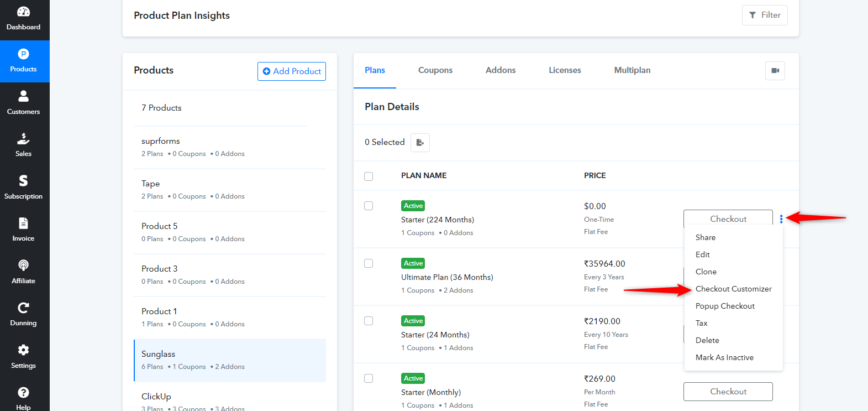Image resolution: width=868 pixels, height=411 pixels.
Task: Click the Starter (24 Months) plan name
Action: pos(435,335)
